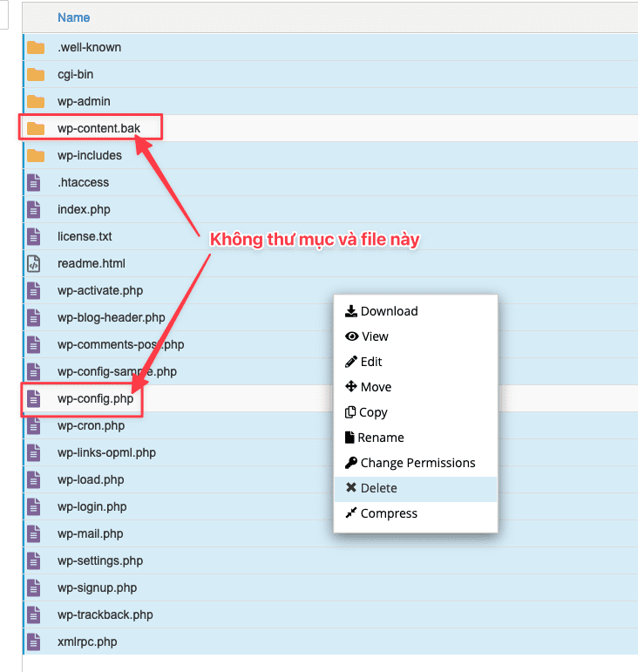
Task: Click the wp-content.bak folder icon
Action: coord(35,129)
